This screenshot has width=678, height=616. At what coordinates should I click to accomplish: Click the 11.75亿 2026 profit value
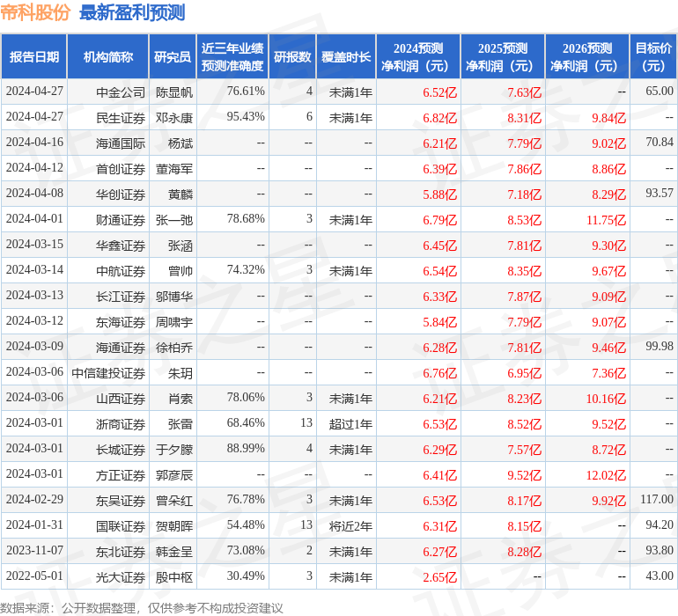606,220
